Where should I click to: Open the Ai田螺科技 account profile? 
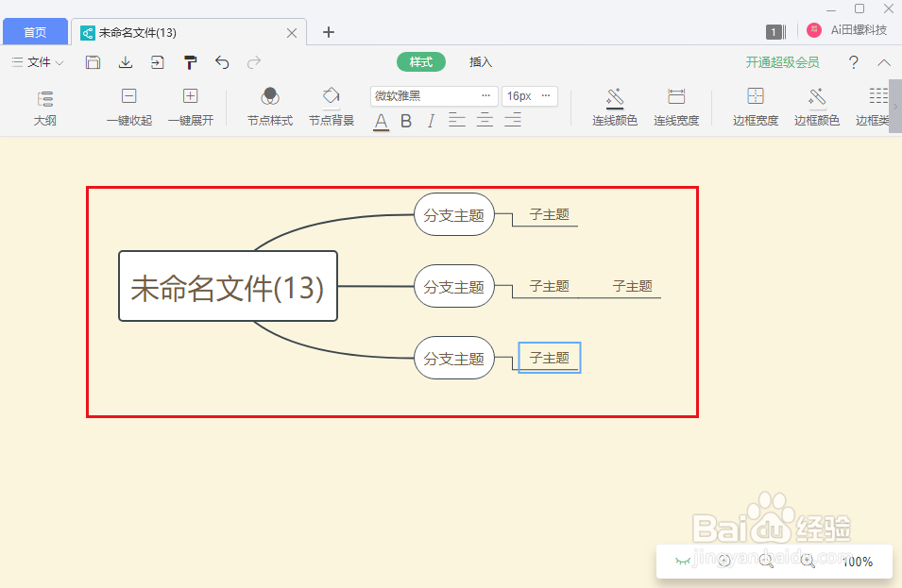(x=847, y=30)
